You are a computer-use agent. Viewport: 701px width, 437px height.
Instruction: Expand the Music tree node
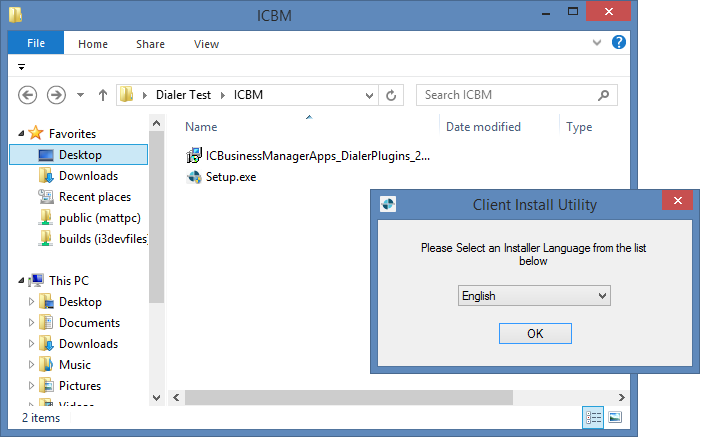click(32, 365)
